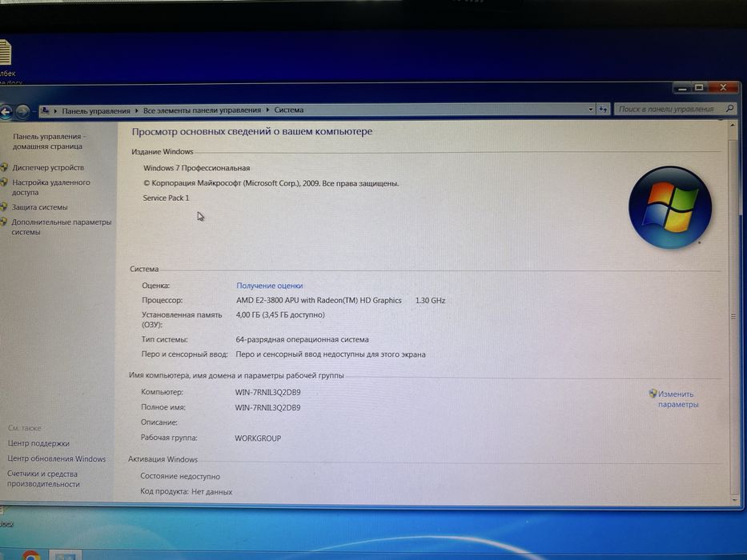
Task: Click the scrollbar up arrow
Action: pyautogui.click(x=733, y=125)
